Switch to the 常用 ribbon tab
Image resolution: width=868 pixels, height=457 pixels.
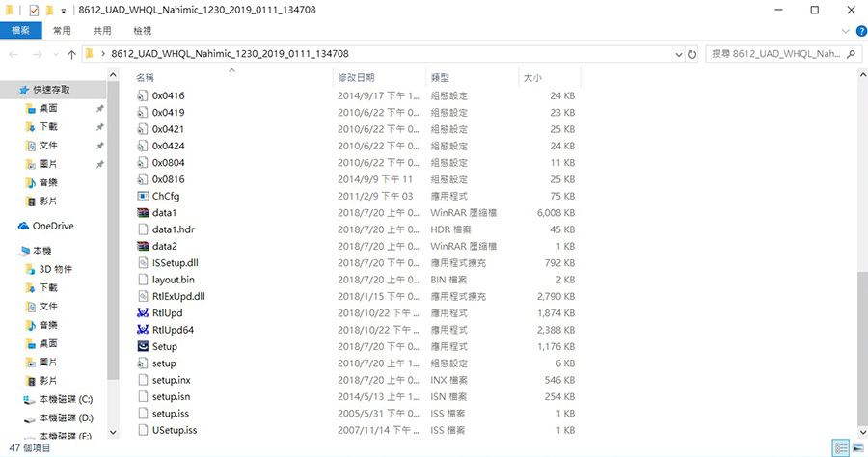[x=62, y=31]
